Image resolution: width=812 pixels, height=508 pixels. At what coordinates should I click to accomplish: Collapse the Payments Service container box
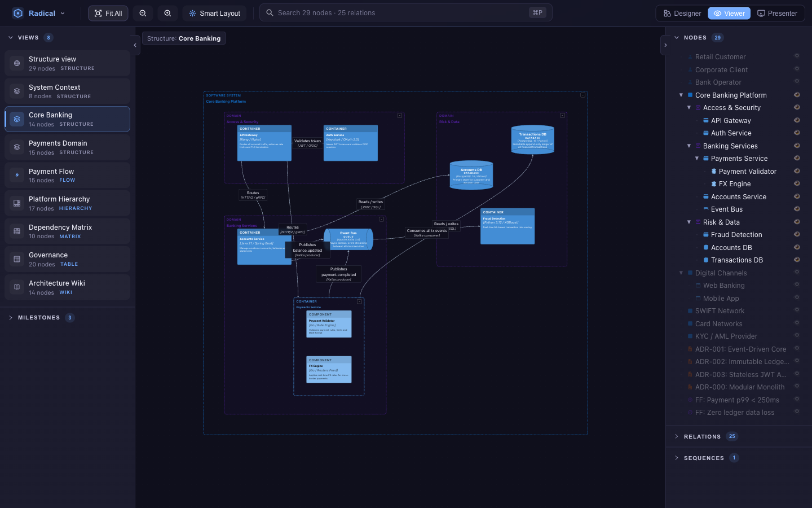359,301
